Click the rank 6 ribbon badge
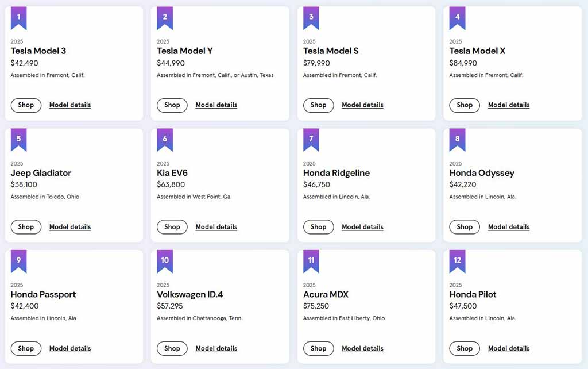The height and width of the screenshot is (369, 588). pos(165,139)
